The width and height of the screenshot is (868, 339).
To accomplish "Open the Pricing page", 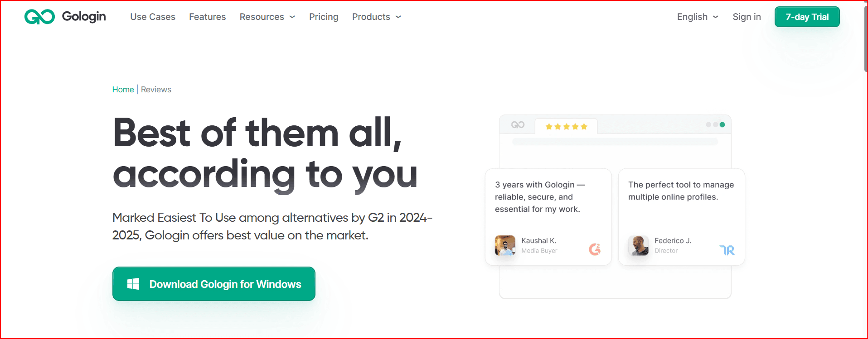I will [x=324, y=17].
